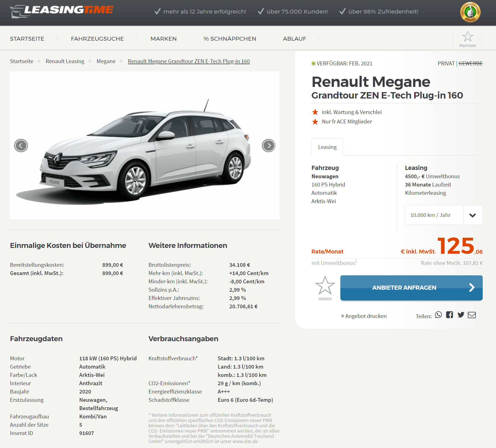
Task: Click the LeasingTime logo
Action: coord(62,11)
